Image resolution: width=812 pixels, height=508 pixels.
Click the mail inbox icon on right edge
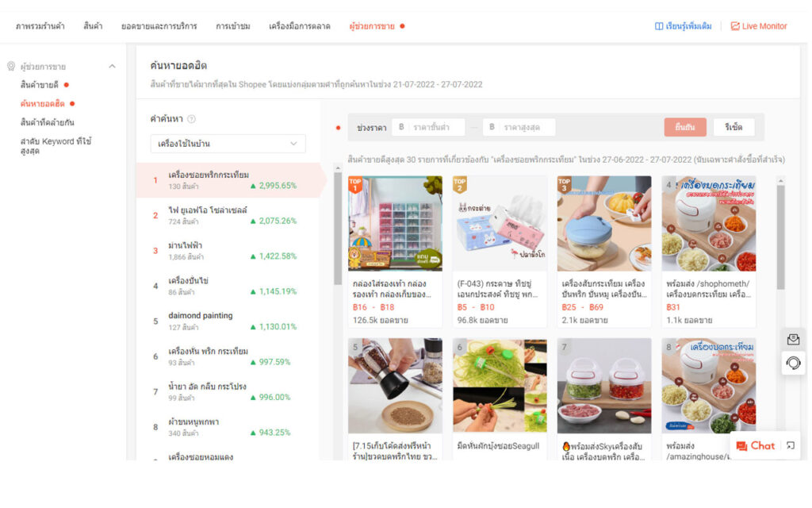793,339
